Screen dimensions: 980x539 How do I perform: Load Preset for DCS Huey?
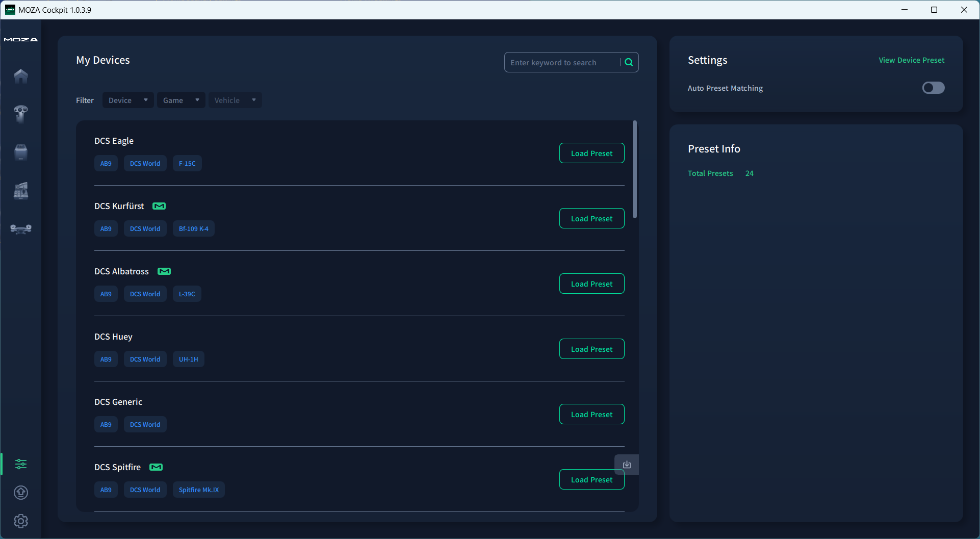591,349
